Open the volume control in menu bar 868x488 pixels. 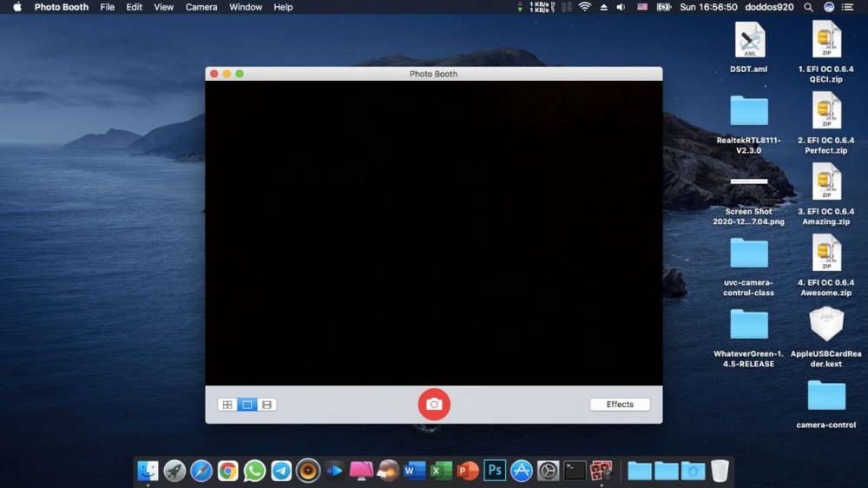point(621,7)
